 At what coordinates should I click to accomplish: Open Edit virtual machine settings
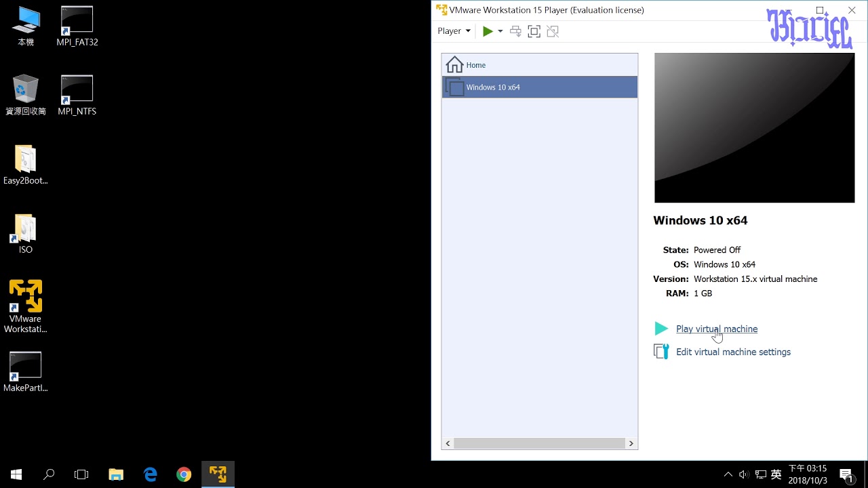[733, 352]
